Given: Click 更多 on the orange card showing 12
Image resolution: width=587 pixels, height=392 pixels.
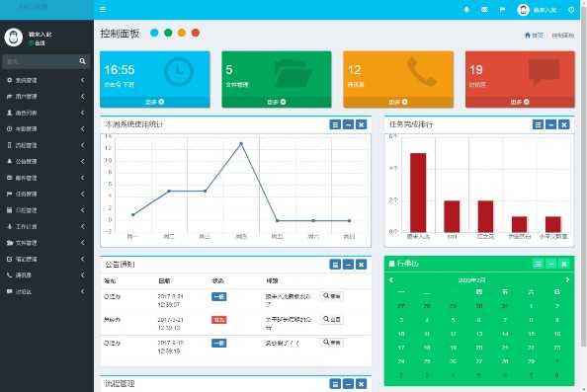Looking at the screenshot, I should click(x=398, y=102).
